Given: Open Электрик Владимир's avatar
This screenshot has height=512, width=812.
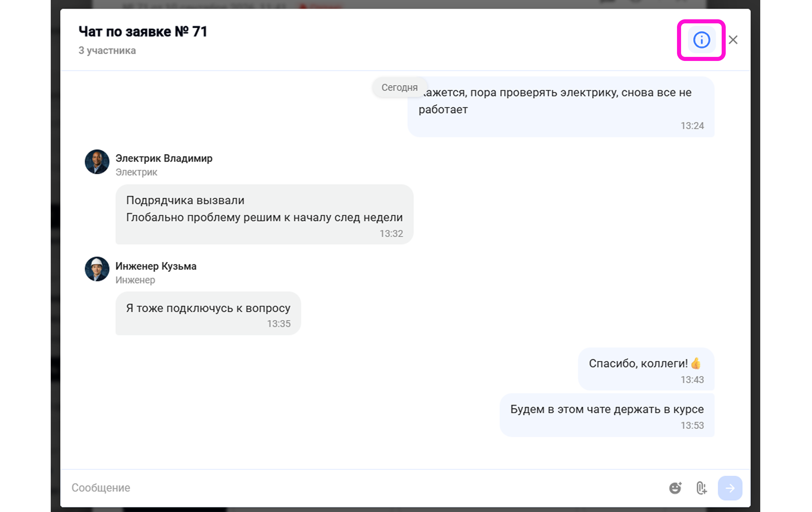Looking at the screenshot, I should pyautogui.click(x=97, y=162).
